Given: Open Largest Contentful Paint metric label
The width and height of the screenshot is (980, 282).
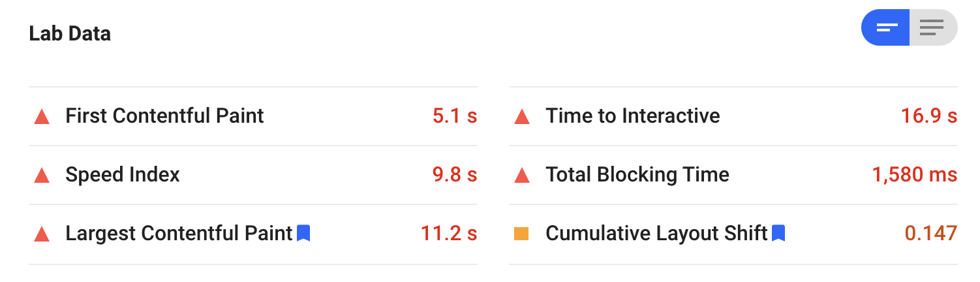Looking at the screenshot, I should click(179, 234).
